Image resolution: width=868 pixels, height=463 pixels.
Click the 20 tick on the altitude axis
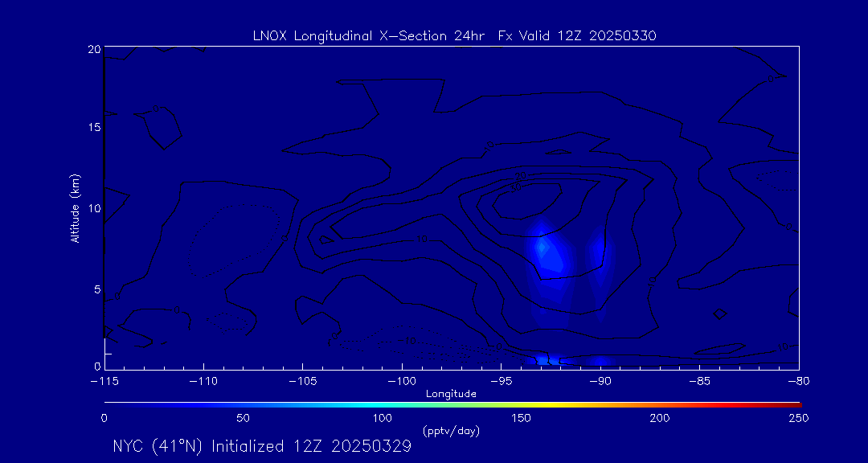click(x=94, y=49)
